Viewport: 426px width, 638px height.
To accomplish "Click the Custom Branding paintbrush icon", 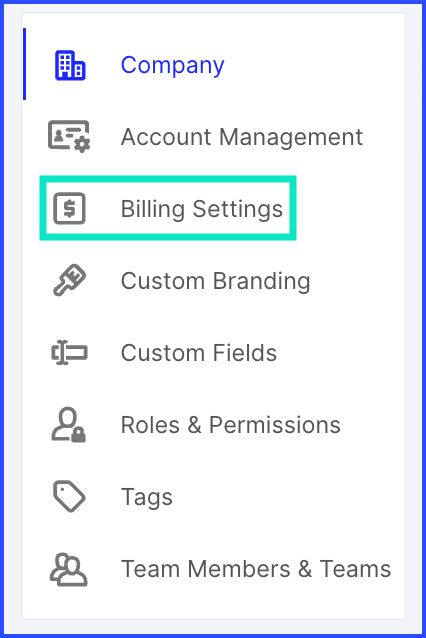I will tap(70, 280).
